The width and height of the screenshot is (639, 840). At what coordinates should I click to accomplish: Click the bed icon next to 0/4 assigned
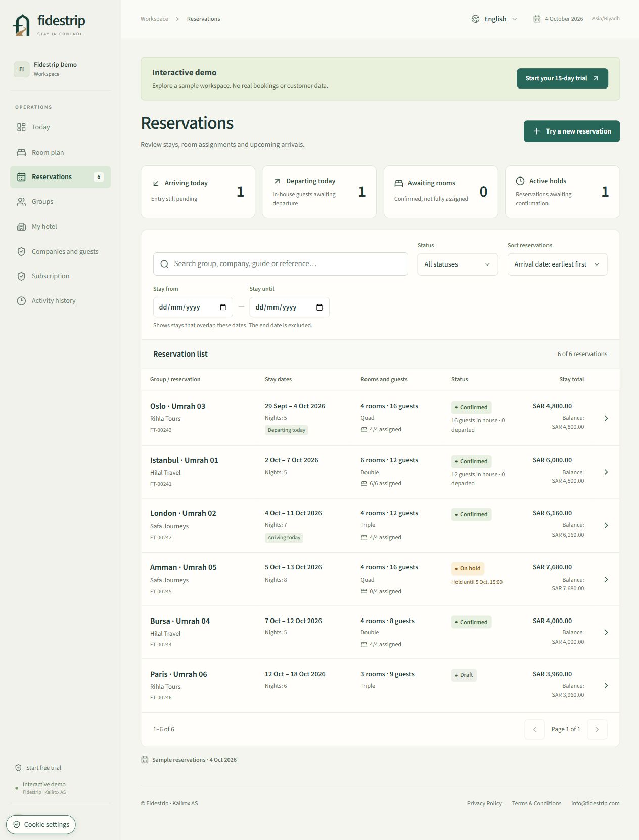[x=364, y=591]
